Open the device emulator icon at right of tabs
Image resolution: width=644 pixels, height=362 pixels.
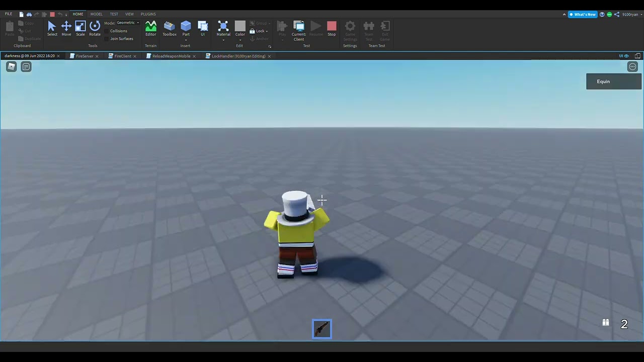point(637,56)
